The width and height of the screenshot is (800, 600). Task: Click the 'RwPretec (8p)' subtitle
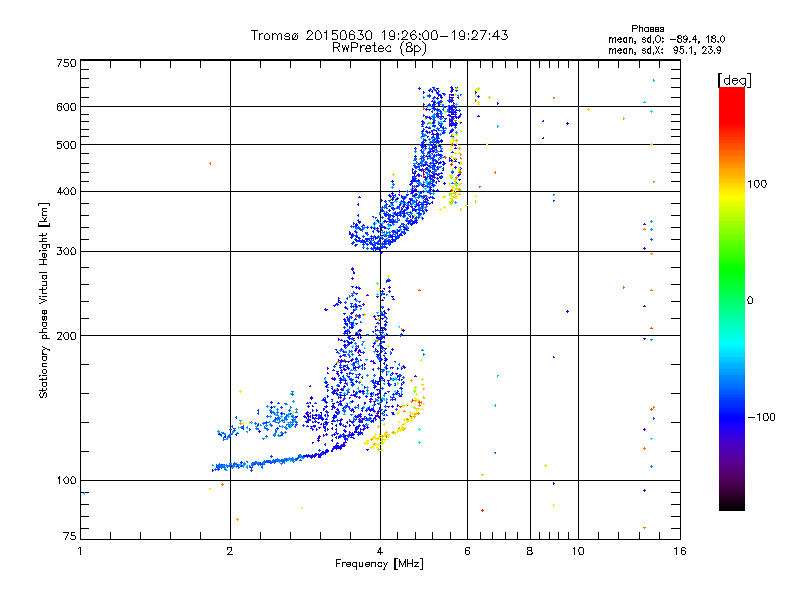(379, 48)
